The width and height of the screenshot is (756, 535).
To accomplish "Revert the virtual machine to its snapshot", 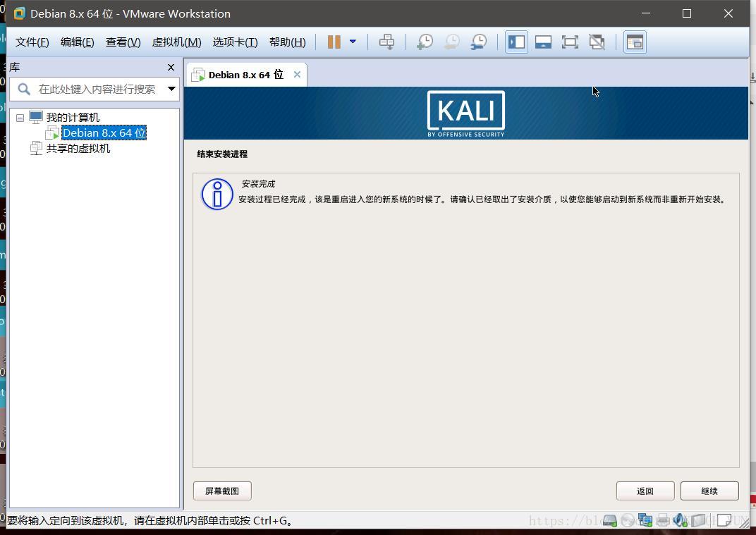I will [452, 42].
